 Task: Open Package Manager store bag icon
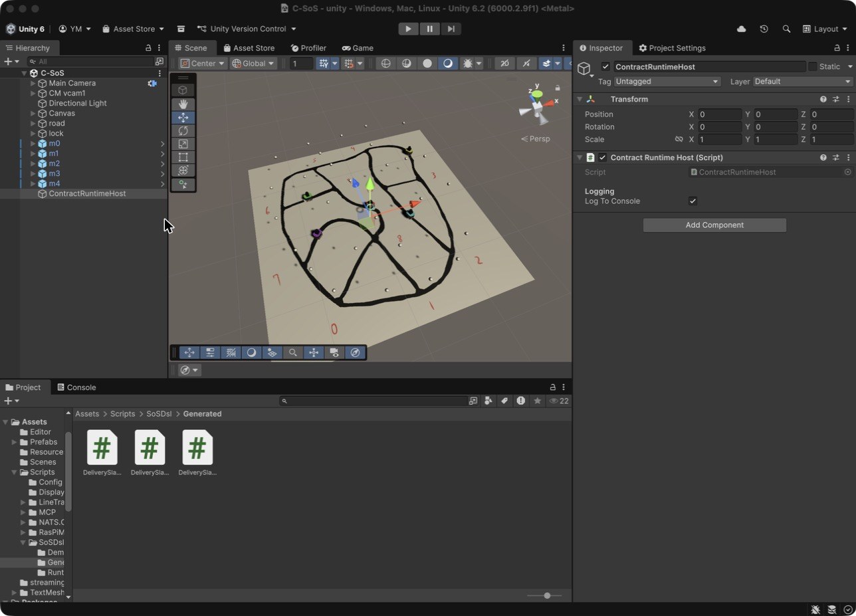tap(181, 29)
